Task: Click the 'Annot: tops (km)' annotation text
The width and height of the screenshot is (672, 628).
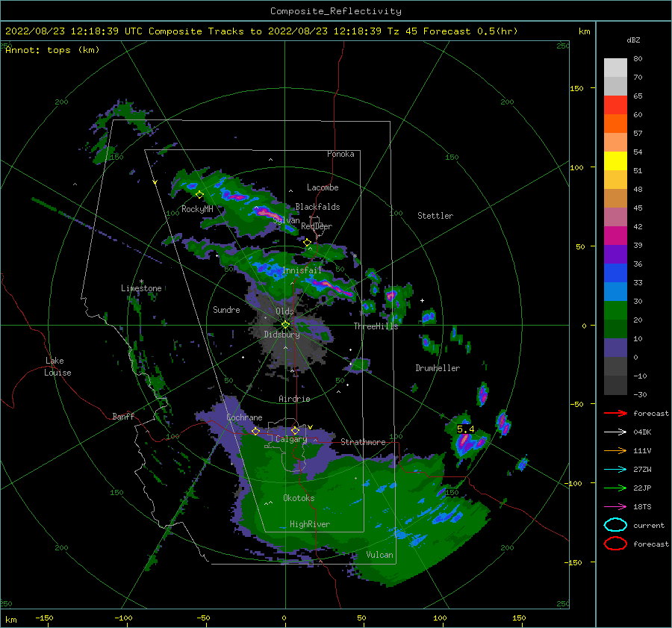Action: [52, 50]
